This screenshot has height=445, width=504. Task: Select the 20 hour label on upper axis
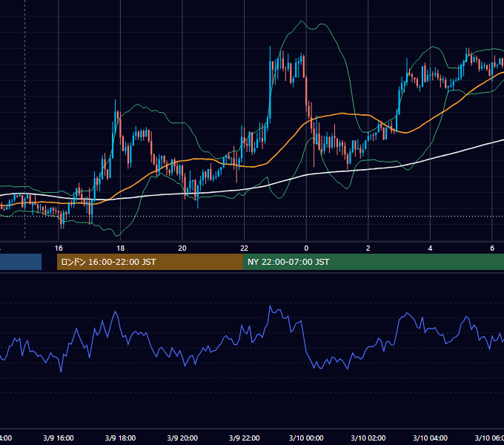(182, 248)
